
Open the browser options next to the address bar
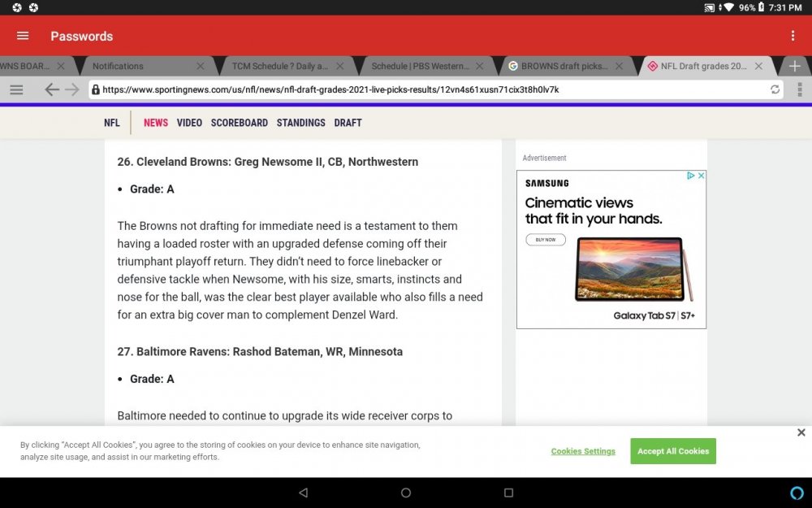tap(800, 89)
